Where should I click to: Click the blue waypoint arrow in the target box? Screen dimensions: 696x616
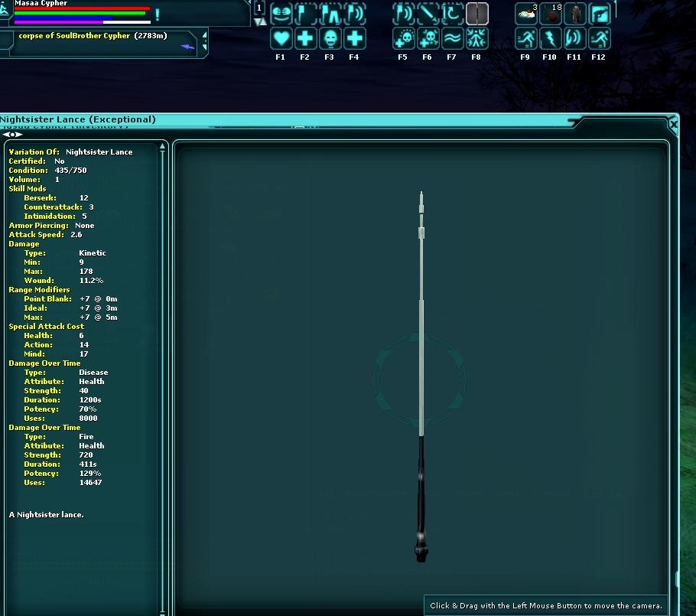click(x=187, y=46)
